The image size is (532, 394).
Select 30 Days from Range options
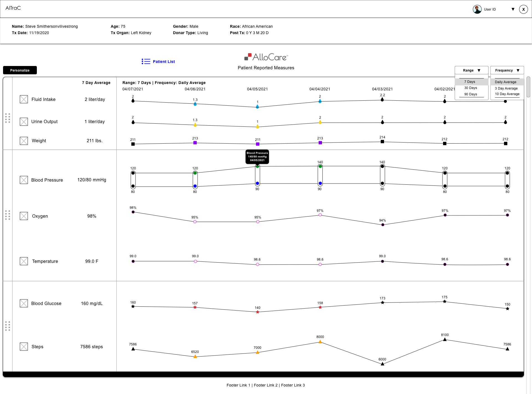(470, 88)
